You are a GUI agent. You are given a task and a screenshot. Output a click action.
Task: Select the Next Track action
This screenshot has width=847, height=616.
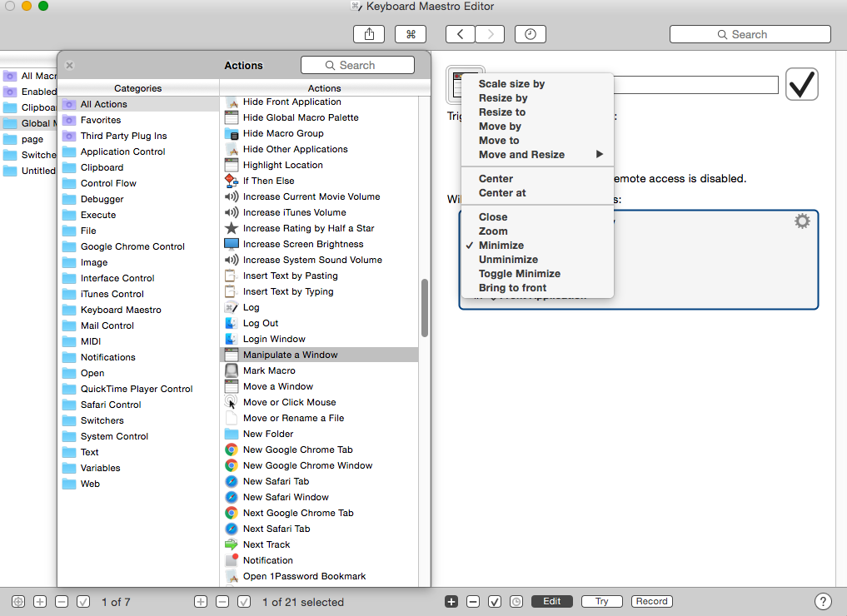(319, 544)
